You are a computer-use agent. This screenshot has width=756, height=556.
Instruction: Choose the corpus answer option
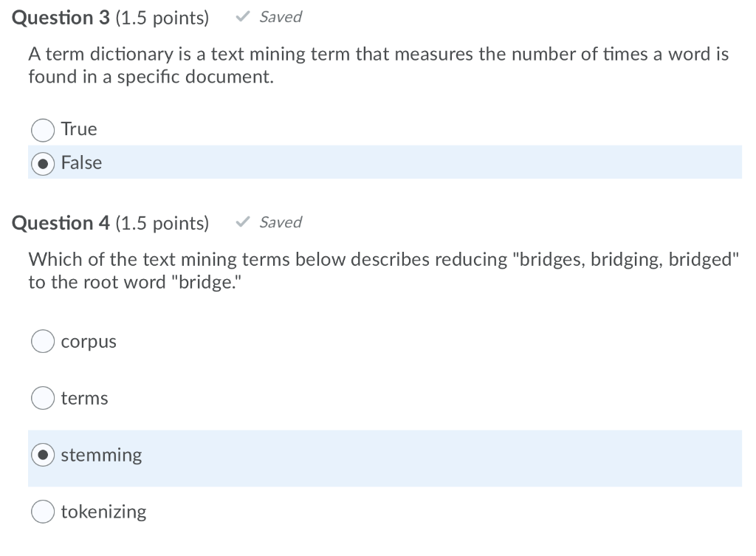pos(42,341)
